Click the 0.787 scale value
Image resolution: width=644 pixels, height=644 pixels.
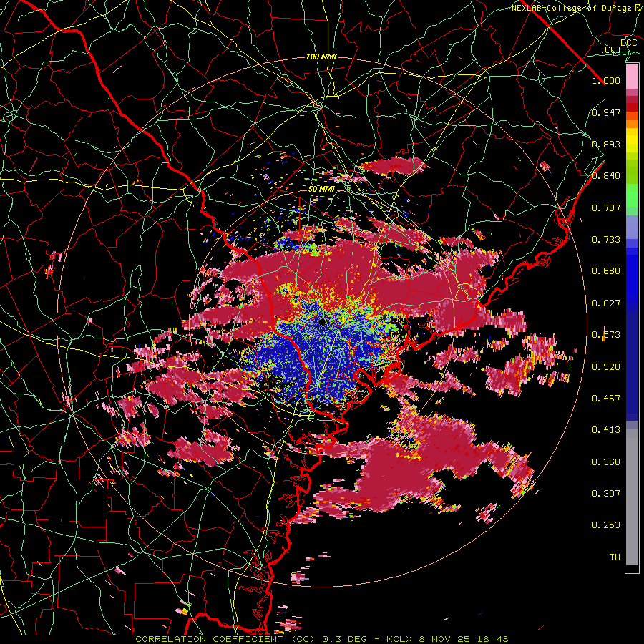coord(606,208)
